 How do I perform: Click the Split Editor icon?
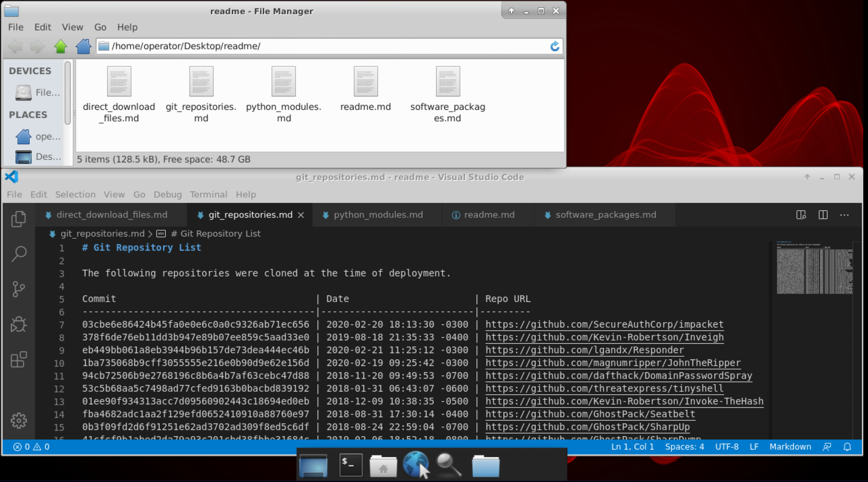[823, 215]
